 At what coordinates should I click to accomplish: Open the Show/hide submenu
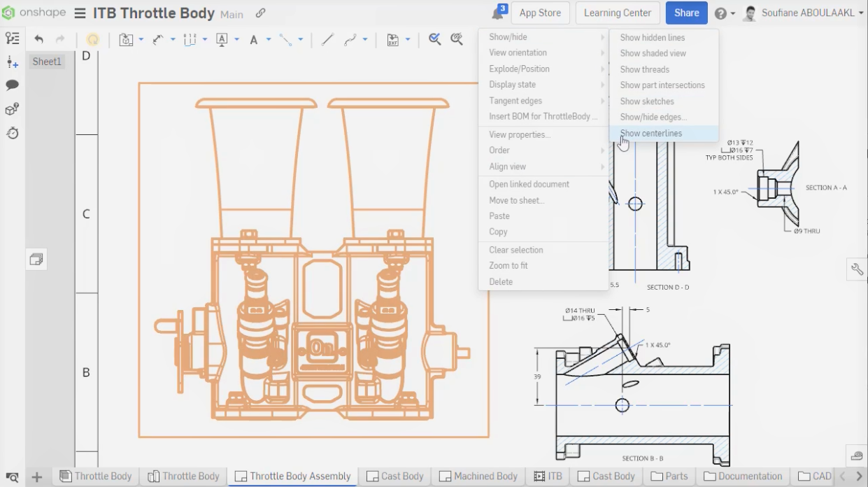click(543, 37)
